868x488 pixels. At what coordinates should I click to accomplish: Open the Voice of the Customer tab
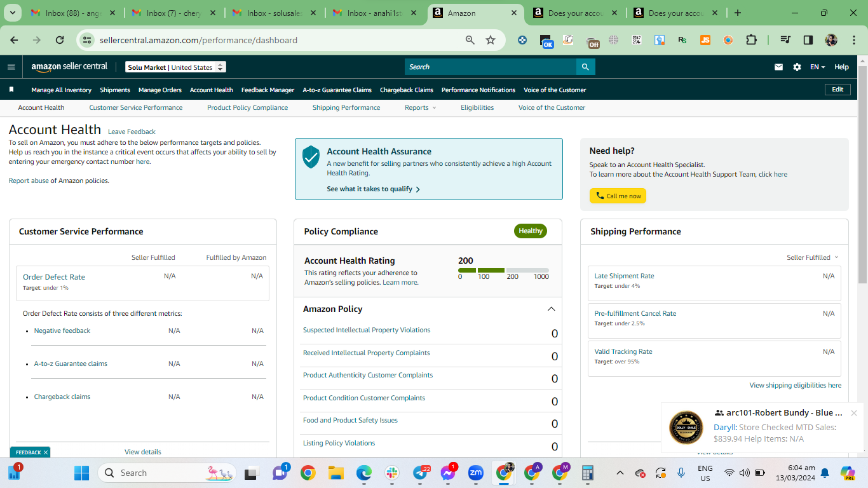[x=552, y=107]
